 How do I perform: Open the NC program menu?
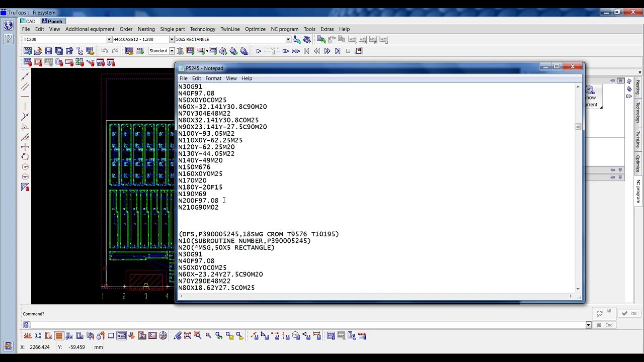(284, 29)
